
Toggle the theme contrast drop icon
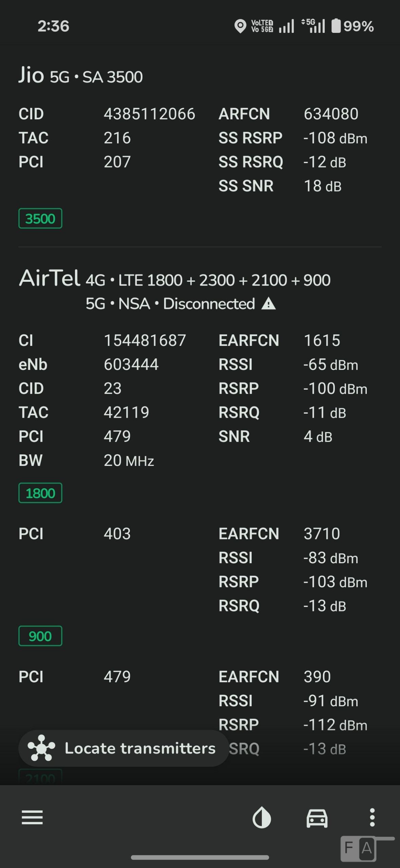pos(262,817)
